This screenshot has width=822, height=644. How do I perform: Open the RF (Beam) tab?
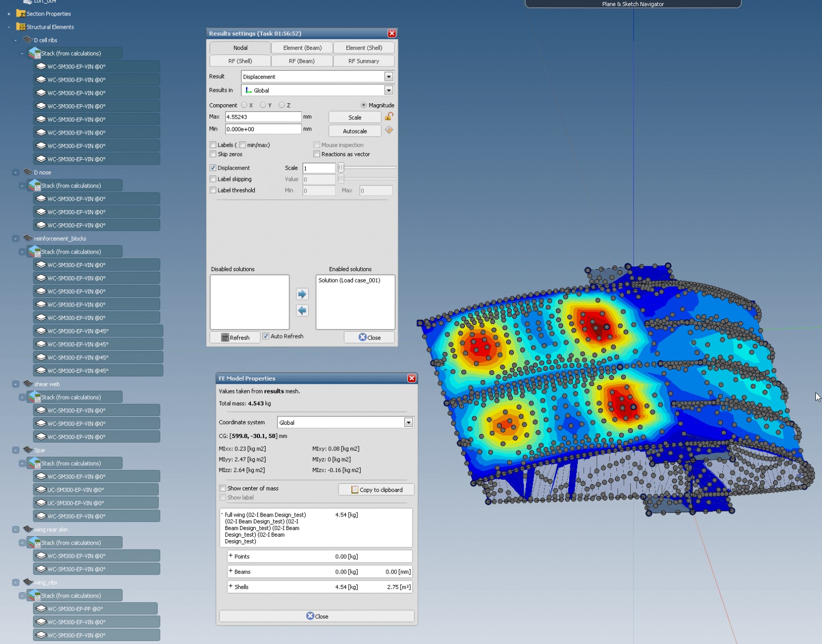coord(302,61)
